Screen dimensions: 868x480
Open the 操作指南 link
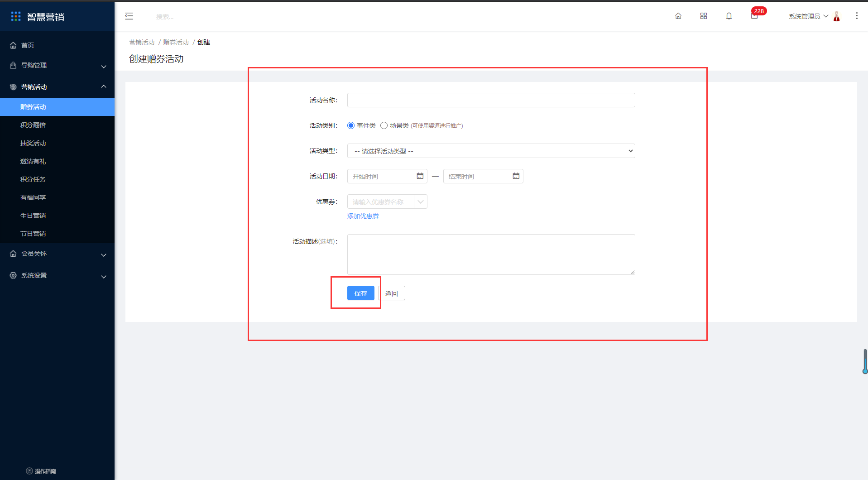click(45, 471)
